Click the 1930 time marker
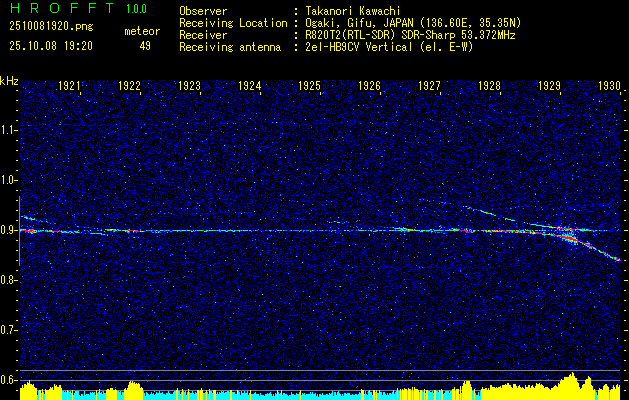The height and width of the screenshot is (400, 629). coord(609,85)
